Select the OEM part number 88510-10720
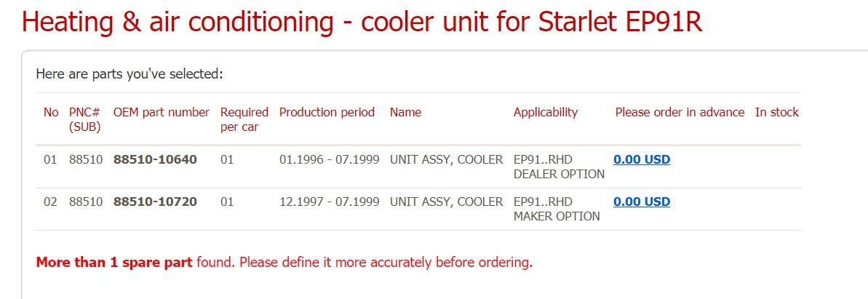Viewport: 868px width, 299px height. 155,202
